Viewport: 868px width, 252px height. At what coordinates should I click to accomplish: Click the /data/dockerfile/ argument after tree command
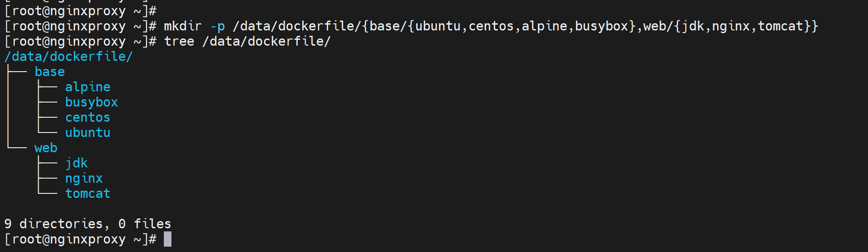[266, 41]
